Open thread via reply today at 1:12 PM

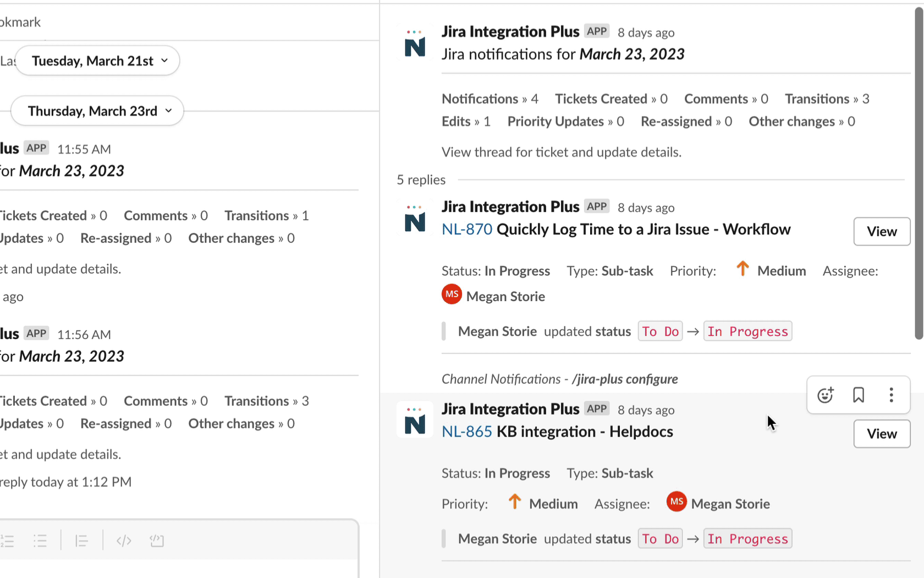coord(66,482)
